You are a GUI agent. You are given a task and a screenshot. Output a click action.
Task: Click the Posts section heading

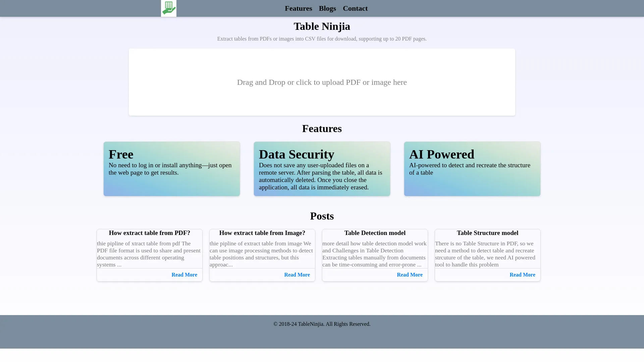[322, 216]
